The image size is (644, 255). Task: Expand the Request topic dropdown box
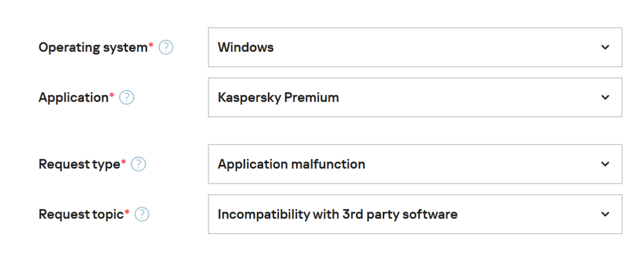click(414, 214)
